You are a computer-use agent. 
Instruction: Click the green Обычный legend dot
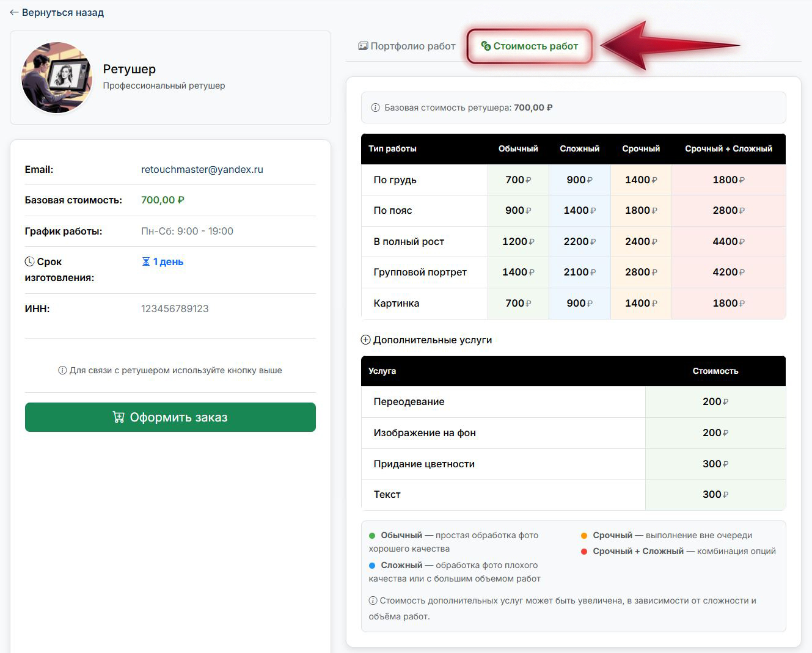click(372, 536)
